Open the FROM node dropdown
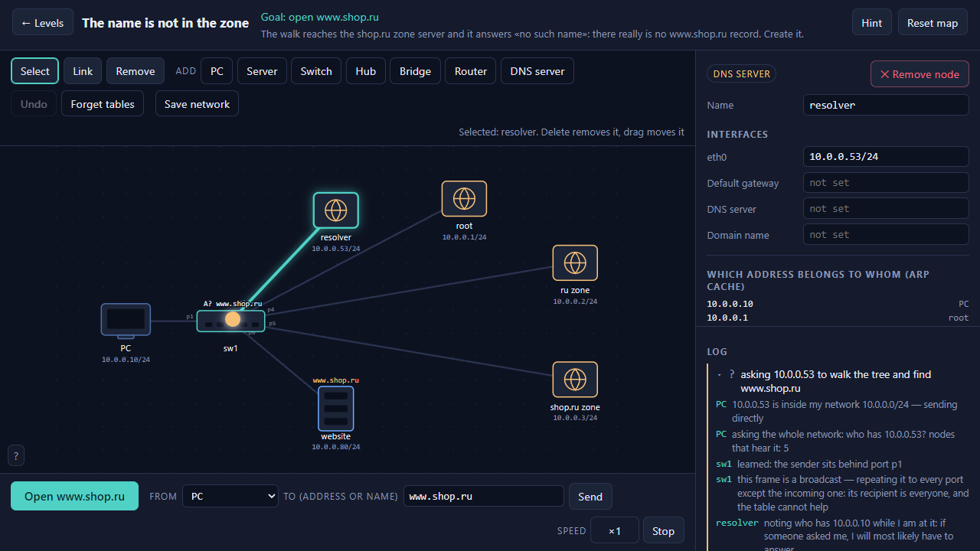The width and height of the screenshot is (980, 551). 230,496
